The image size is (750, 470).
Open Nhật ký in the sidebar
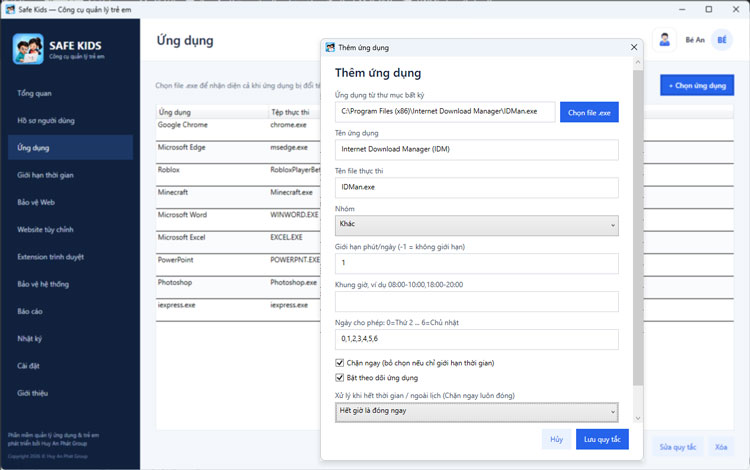coord(70,339)
